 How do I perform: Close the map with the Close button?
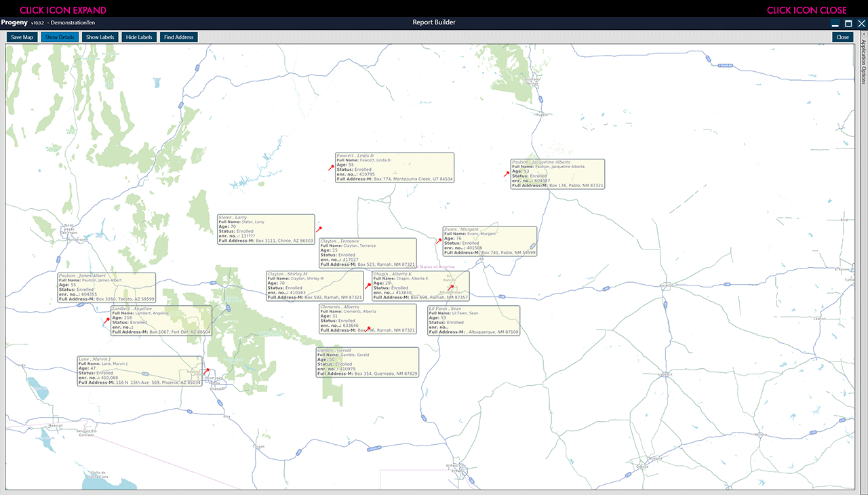click(x=842, y=37)
